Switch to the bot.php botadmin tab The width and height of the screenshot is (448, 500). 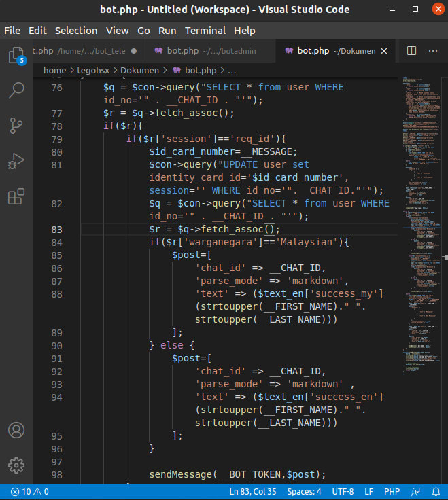point(211,51)
